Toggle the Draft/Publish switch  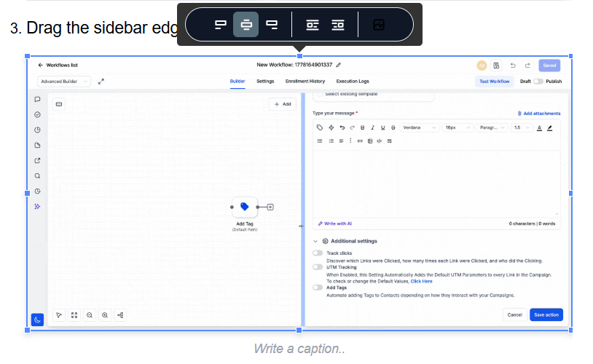coord(538,82)
